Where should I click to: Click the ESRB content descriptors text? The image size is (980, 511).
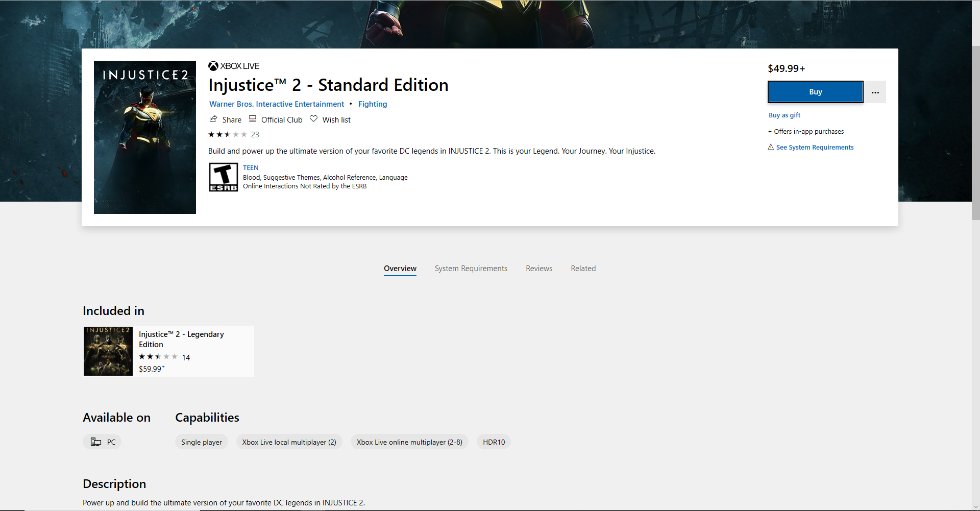[x=325, y=178]
